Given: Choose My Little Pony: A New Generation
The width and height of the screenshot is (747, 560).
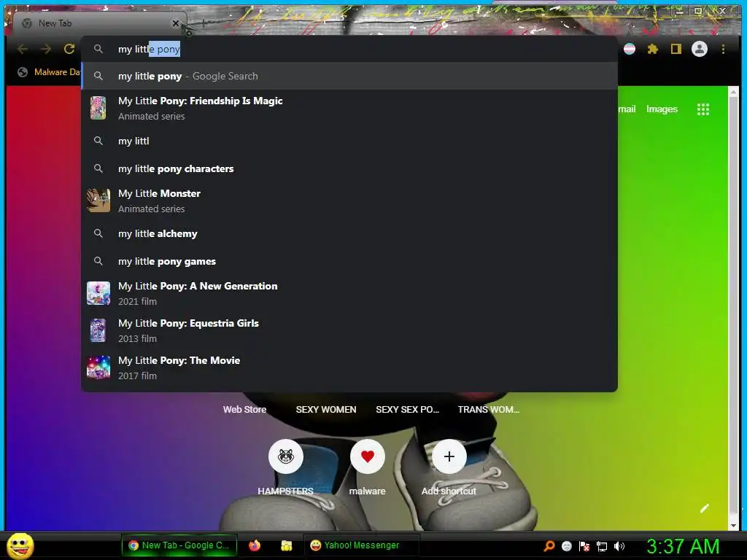Looking at the screenshot, I should 349,293.
